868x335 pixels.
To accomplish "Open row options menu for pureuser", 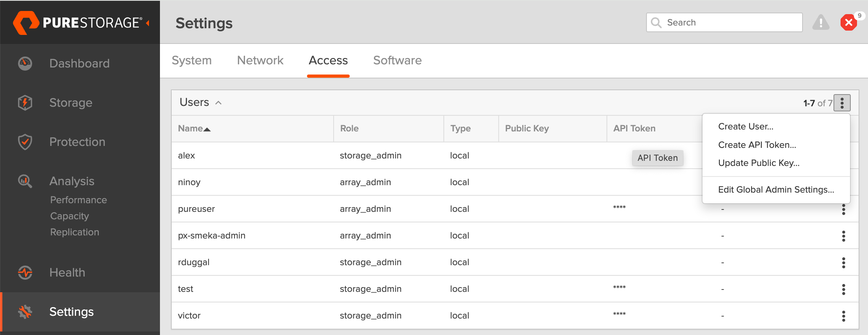I will click(844, 209).
